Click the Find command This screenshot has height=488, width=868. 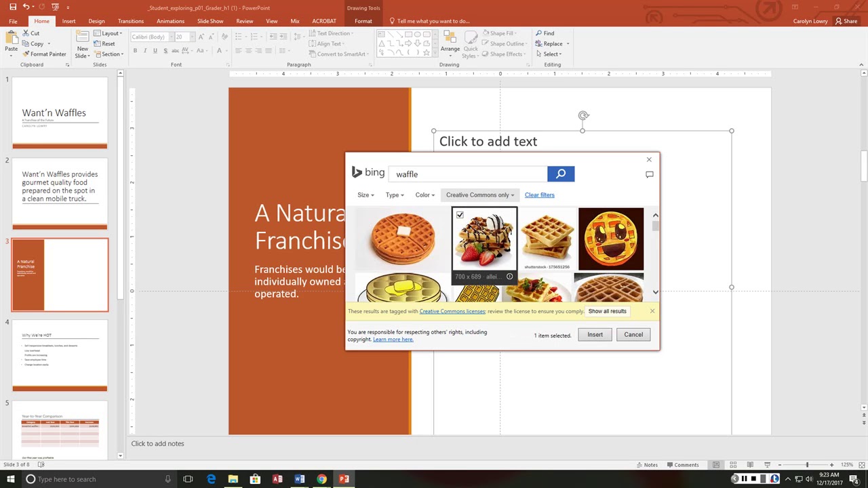545,33
